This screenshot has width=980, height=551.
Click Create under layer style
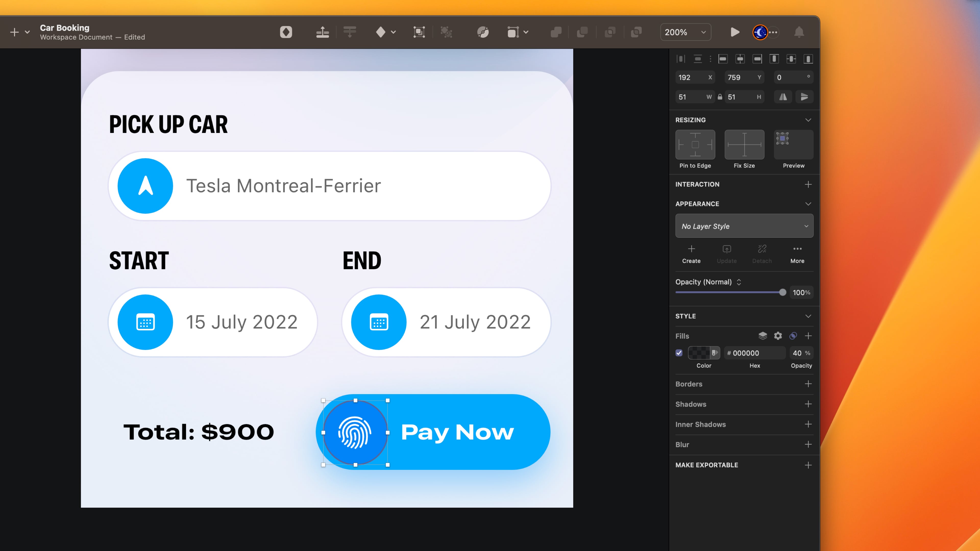[692, 254]
